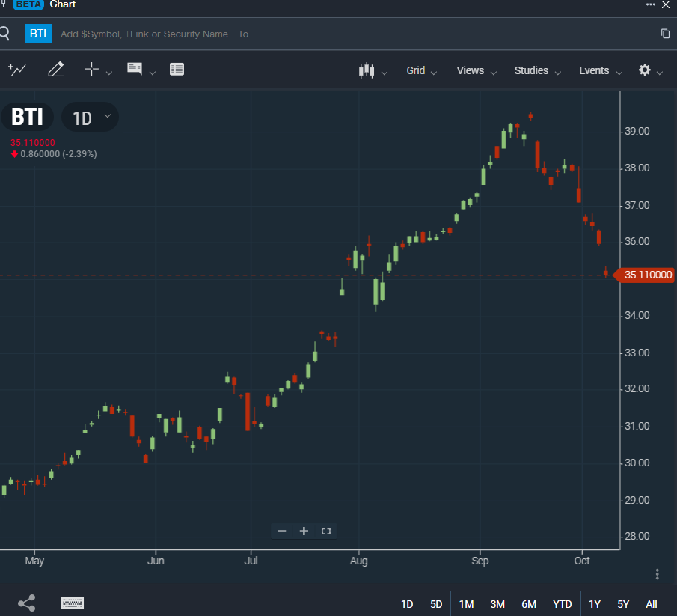
Task: Click the May date axis label
Action: tap(34, 561)
